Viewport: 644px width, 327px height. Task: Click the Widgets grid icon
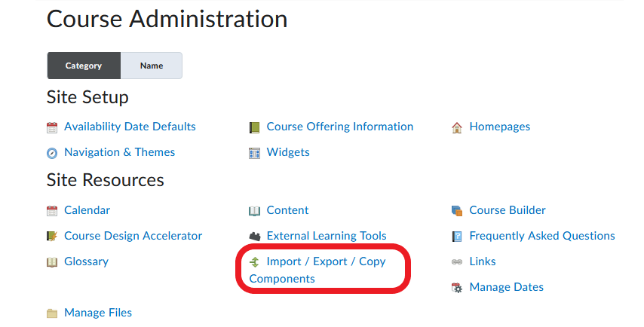[x=254, y=153]
